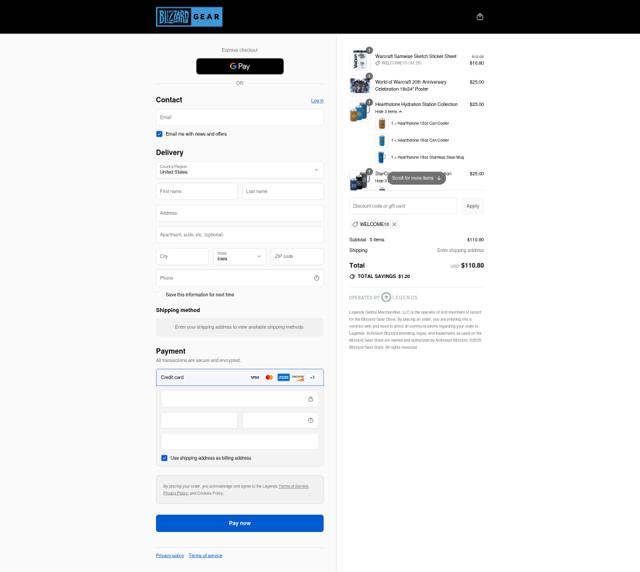Open the Log in link
Viewport: 640px width, 572px height.
click(x=317, y=100)
